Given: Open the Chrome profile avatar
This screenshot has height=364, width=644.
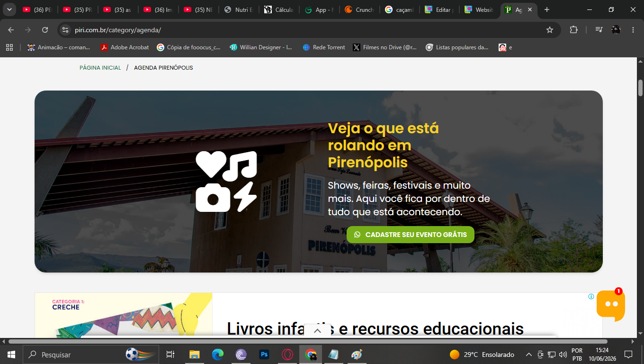Looking at the screenshot, I should coord(616,30).
